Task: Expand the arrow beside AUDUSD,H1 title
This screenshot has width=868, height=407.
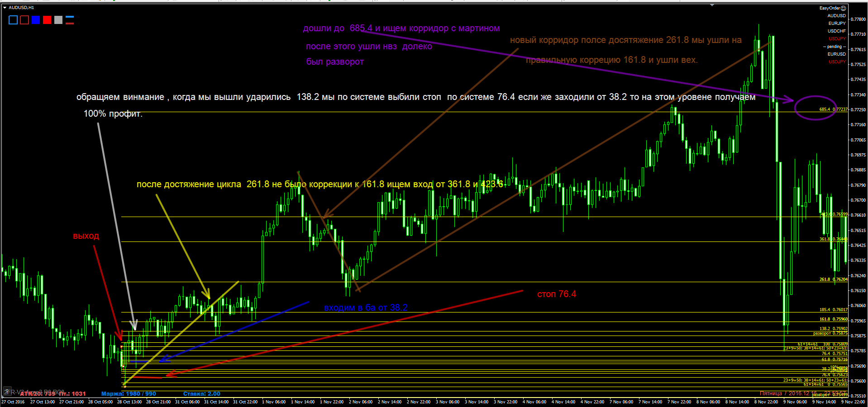Action: [5, 8]
